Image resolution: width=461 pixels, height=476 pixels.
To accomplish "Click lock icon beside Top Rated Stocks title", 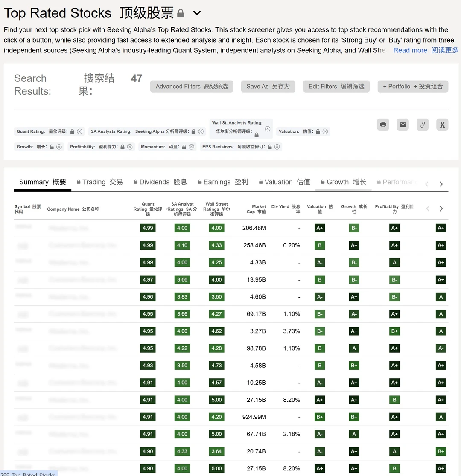I will click(x=181, y=13).
